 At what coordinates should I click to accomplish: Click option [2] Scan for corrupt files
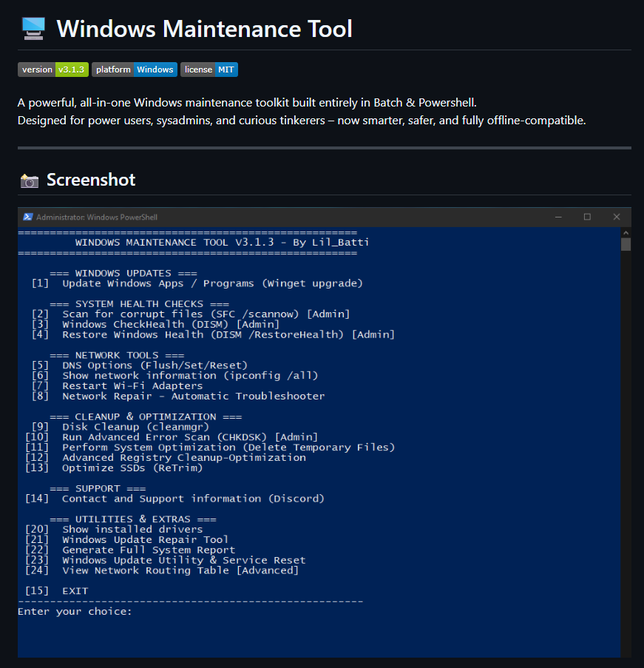click(191, 314)
